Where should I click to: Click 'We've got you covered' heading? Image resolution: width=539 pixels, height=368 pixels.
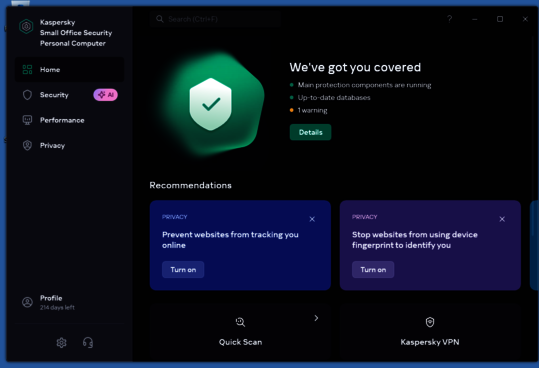click(x=355, y=67)
